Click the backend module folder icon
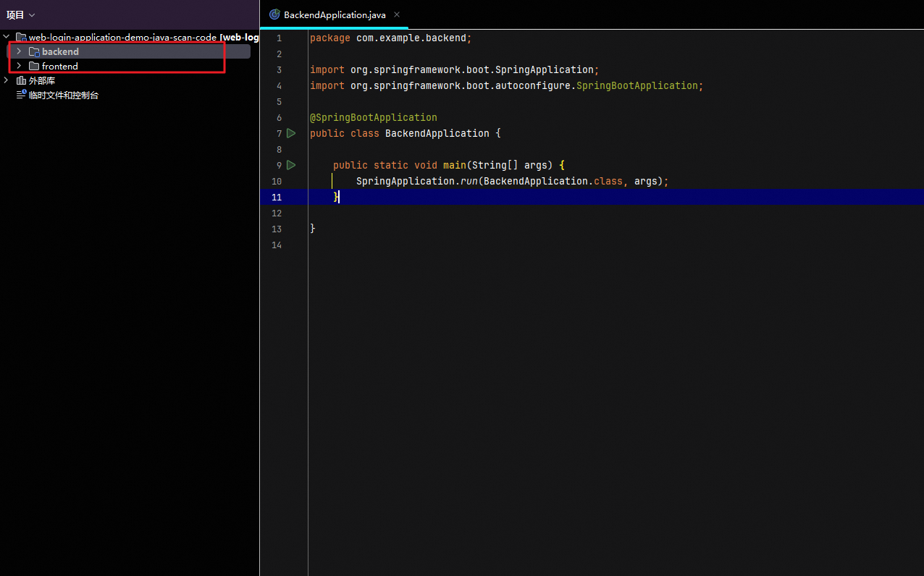The width and height of the screenshot is (924, 576). (34, 51)
